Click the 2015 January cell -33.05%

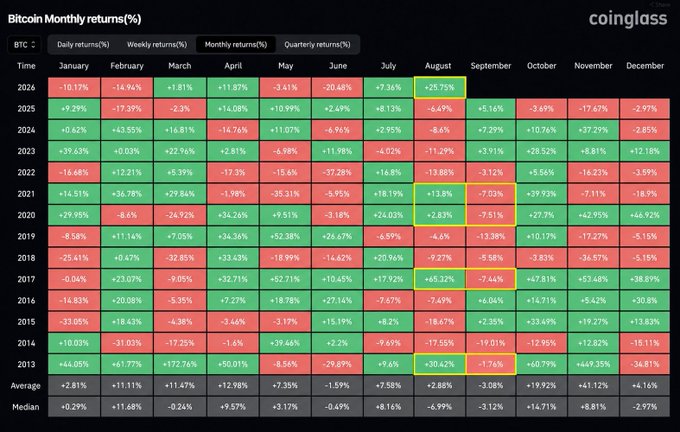point(74,322)
